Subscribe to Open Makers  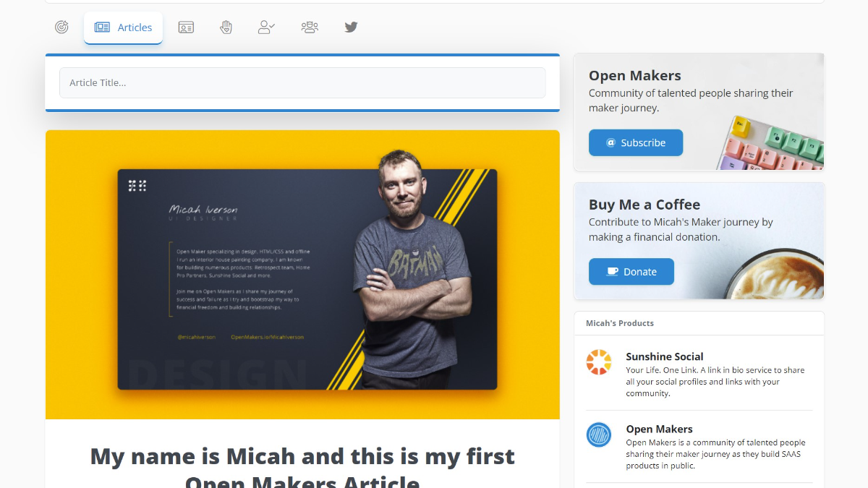[636, 142]
